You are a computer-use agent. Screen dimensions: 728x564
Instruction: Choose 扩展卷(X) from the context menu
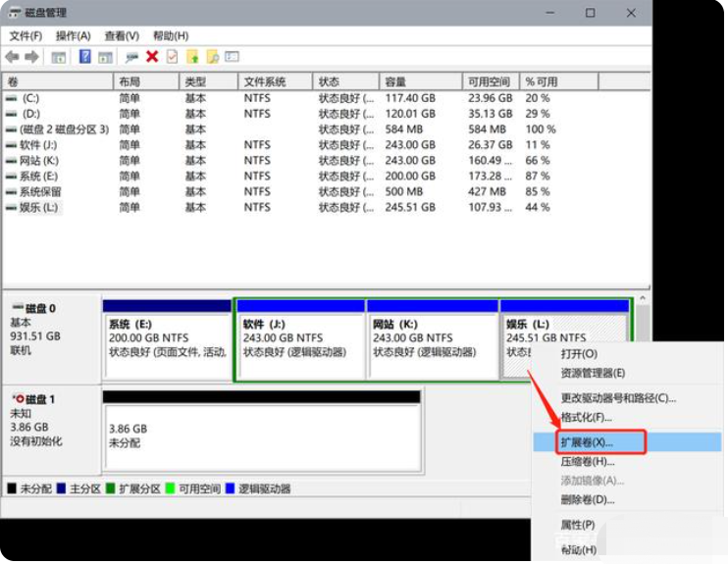(x=587, y=442)
